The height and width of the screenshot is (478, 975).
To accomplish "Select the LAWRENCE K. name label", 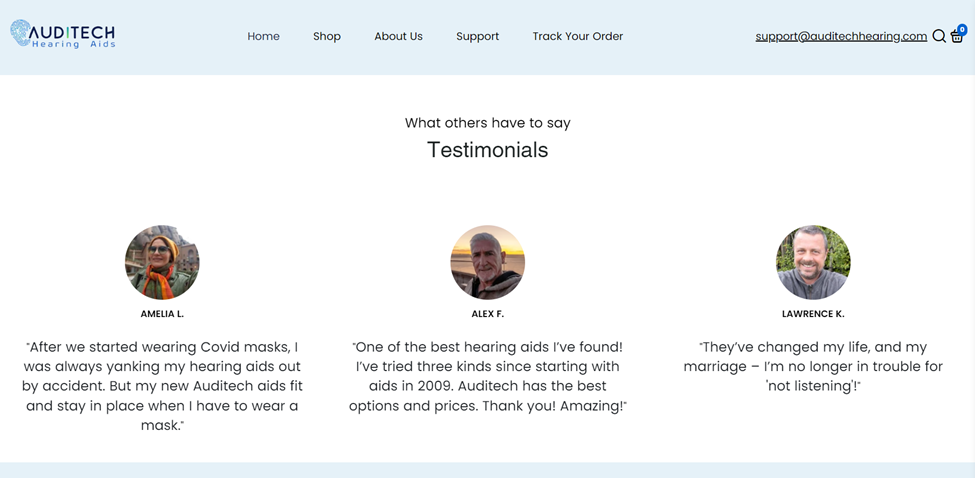I will (x=813, y=314).
